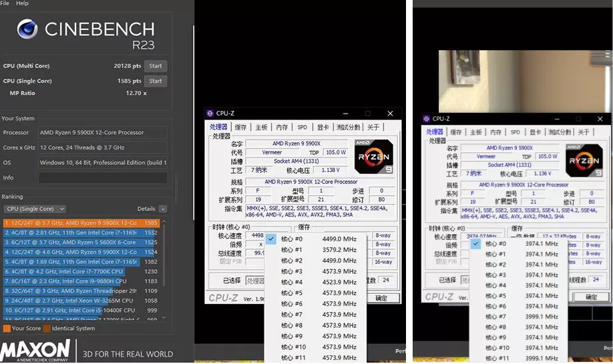The image size is (613, 364).
Task: Toggle checked 核心 #0 3974.1 MHz in right menu
Action: tap(518, 244)
